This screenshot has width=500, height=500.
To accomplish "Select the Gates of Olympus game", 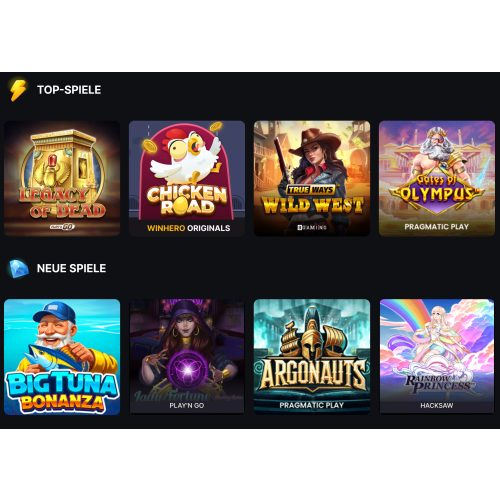I will 437,178.
